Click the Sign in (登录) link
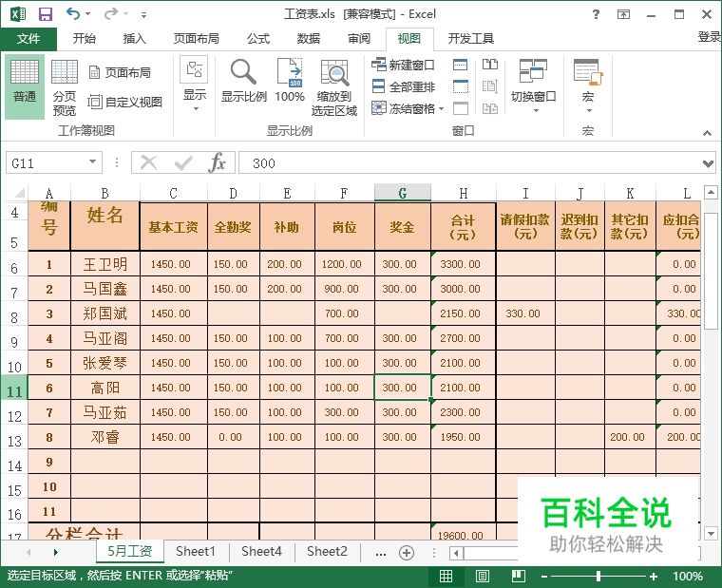 pos(709,37)
